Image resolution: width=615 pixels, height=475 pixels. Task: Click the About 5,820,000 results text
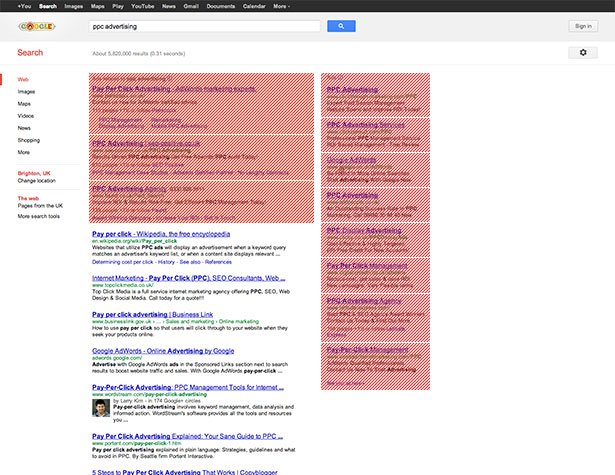point(139,53)
